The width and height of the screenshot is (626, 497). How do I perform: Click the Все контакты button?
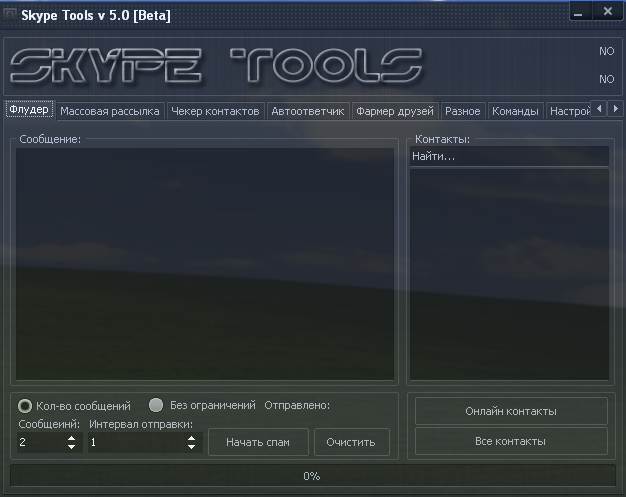pos(511,441)
